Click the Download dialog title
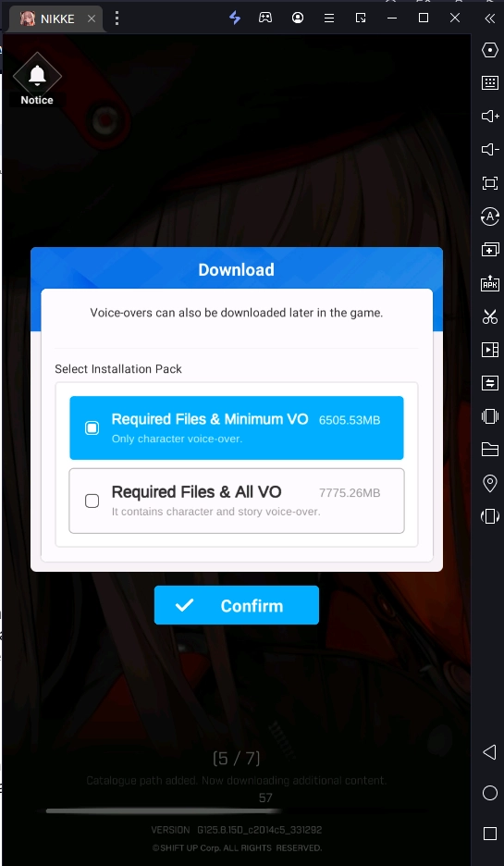Viewport: 504px width, 866px height. click(236, 269)
